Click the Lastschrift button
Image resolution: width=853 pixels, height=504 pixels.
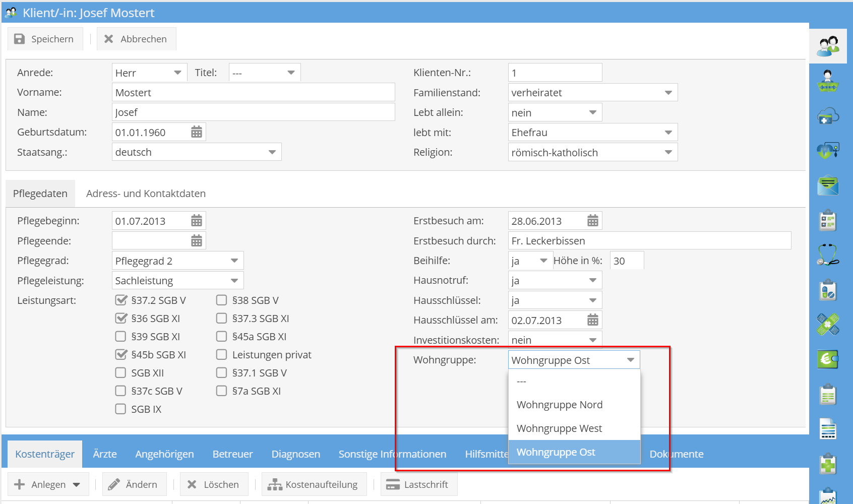click(x=418, y=484)
